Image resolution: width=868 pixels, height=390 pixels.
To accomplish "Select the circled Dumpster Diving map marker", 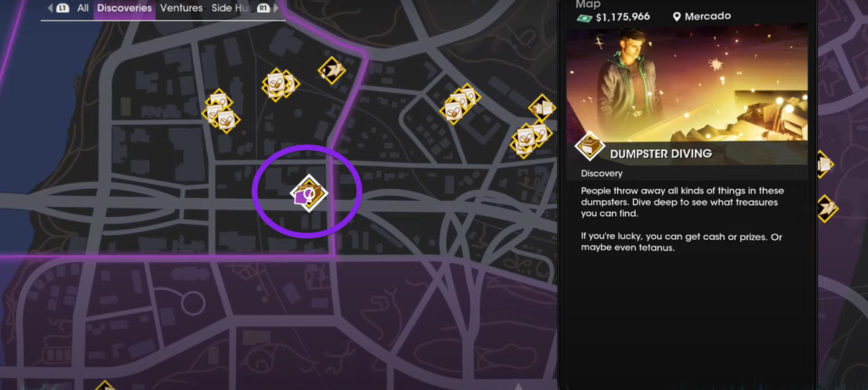I will click(309, 193).
